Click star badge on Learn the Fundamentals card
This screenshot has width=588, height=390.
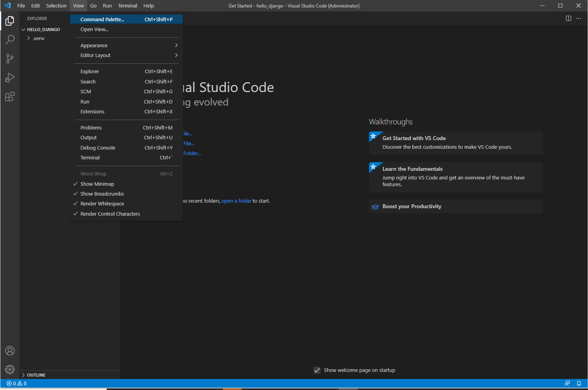tap(373, 167)
